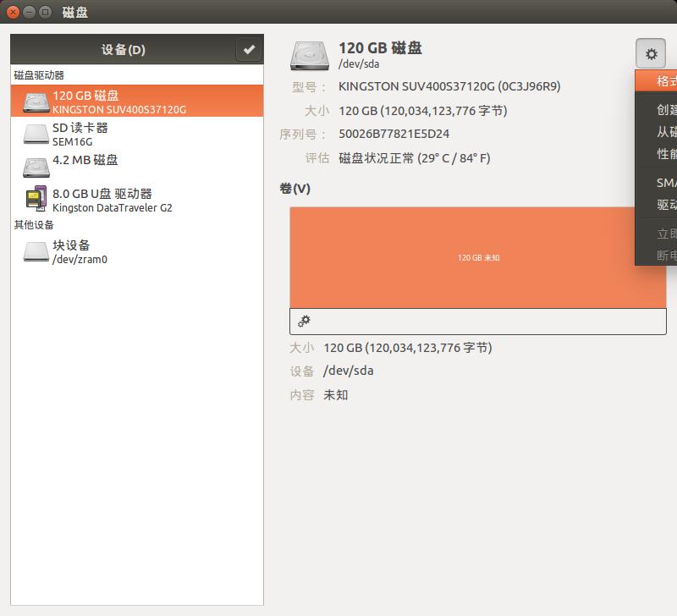Click the serial number 50026B77821E5D24
Image resolution: width=677 pixels, height=616 pixels.
click(394, 134)
